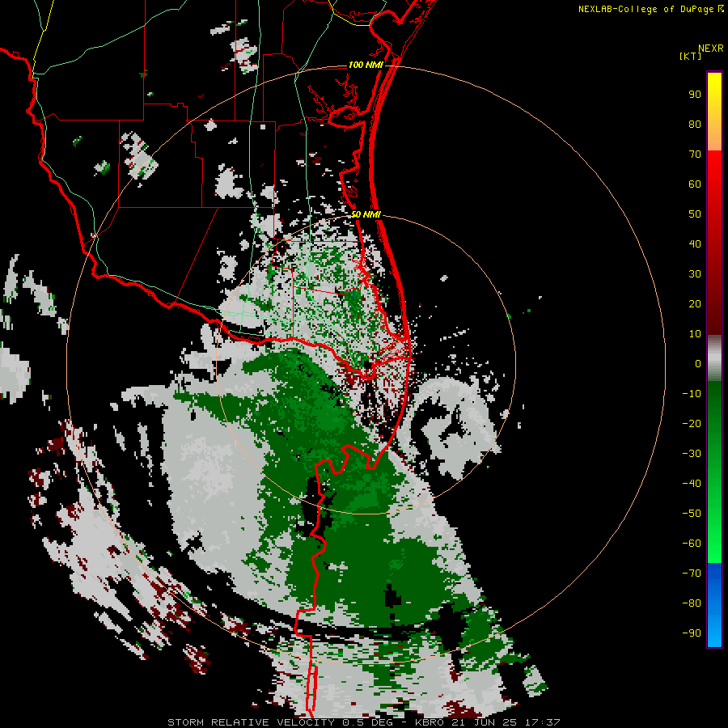The image size is (728, 728).
Task: Click the 10 value on the velocity scale
Action: tap(695, 334)
